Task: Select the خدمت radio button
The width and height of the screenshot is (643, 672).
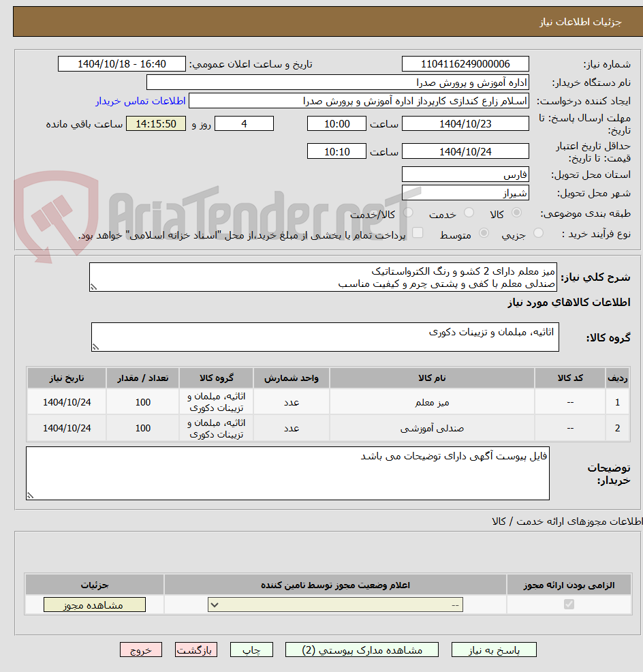Action: pos(469,213)
